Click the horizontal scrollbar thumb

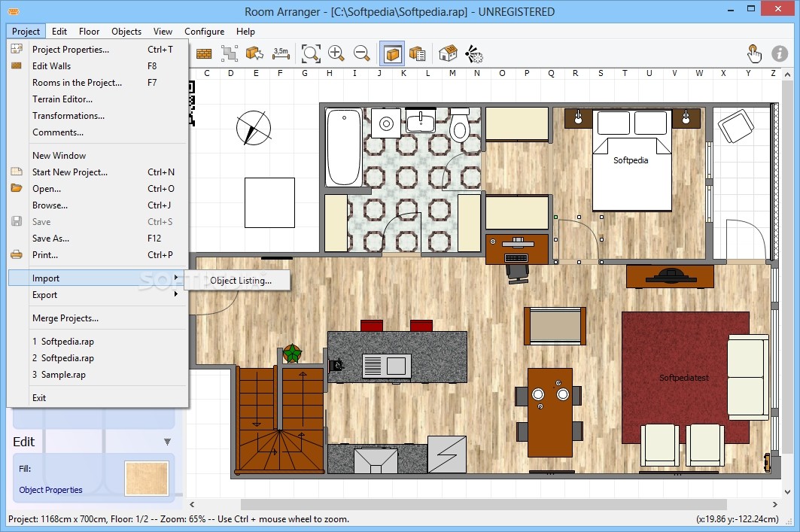coord(484,504)
